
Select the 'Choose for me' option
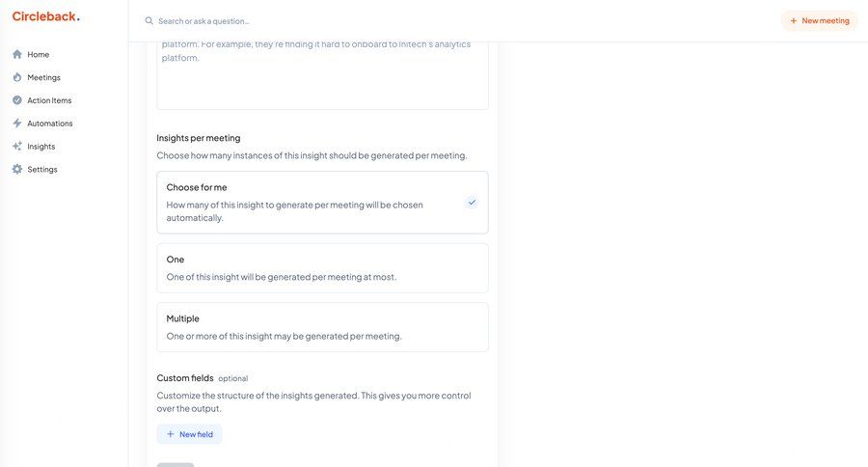(322, 202)
